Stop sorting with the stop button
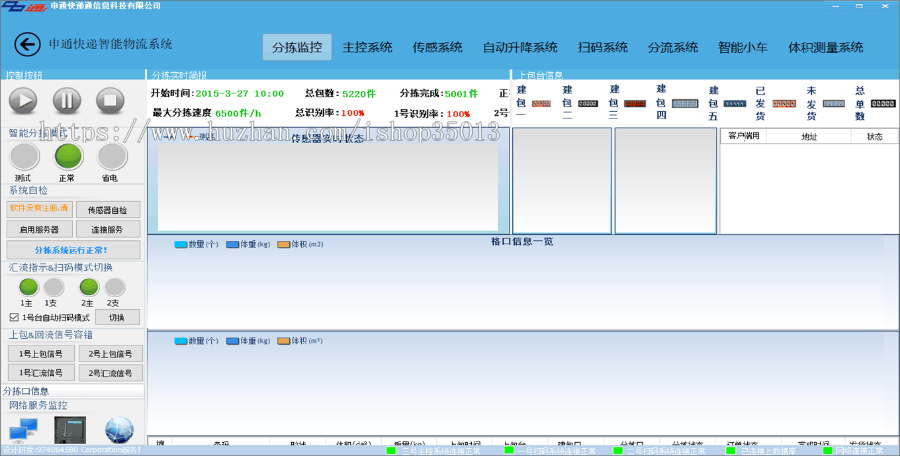 110,101
